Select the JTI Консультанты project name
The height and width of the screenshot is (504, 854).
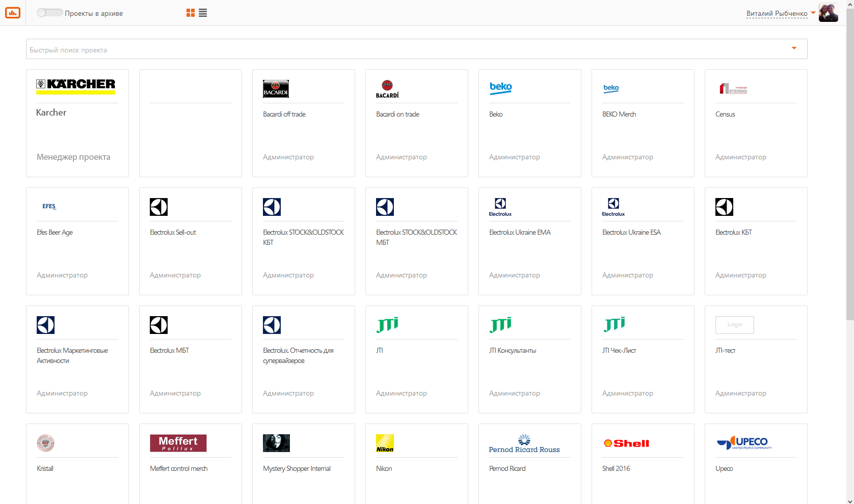coord(513,350)
